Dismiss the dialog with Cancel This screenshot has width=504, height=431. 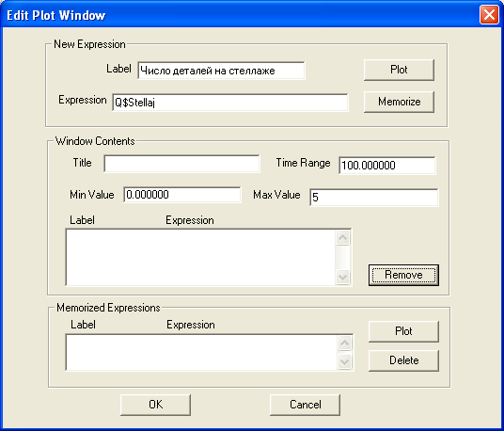tap(305, 405)
